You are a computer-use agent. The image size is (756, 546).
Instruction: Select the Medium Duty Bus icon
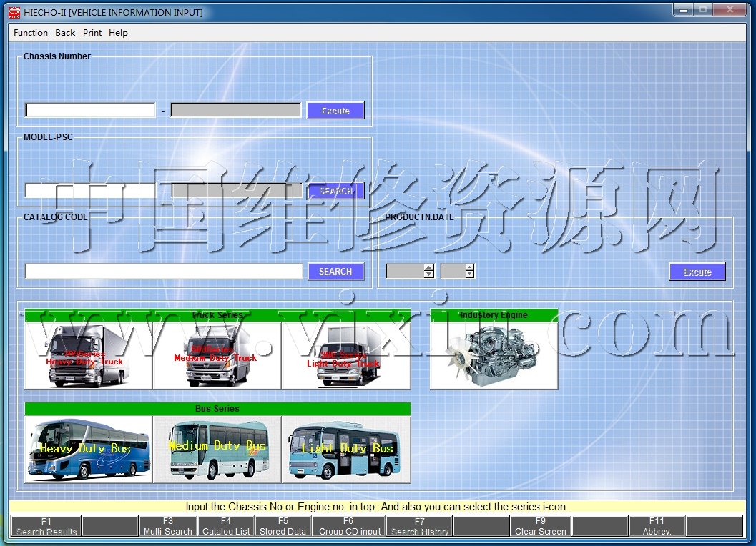coord(217,450)
